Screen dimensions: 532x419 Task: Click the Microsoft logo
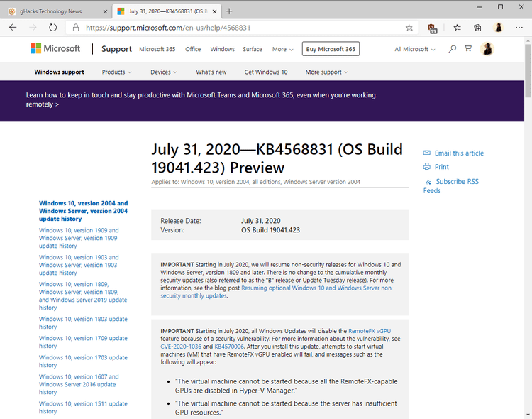coord(55,48)
